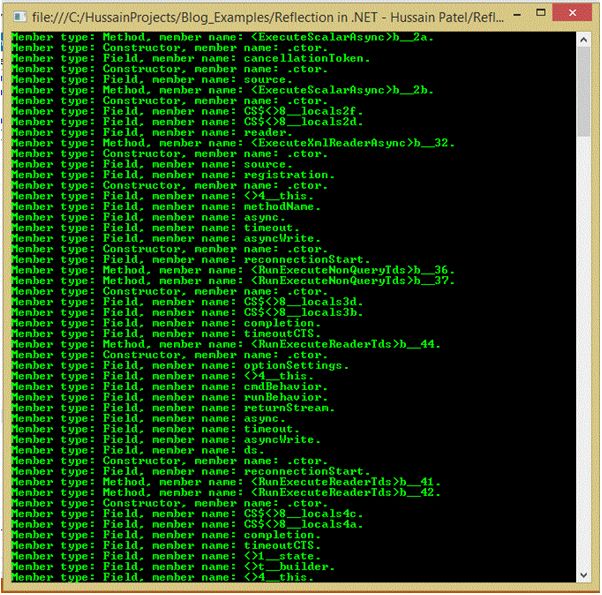
Task: Click the reader field line
Action: tap(152, 132)
